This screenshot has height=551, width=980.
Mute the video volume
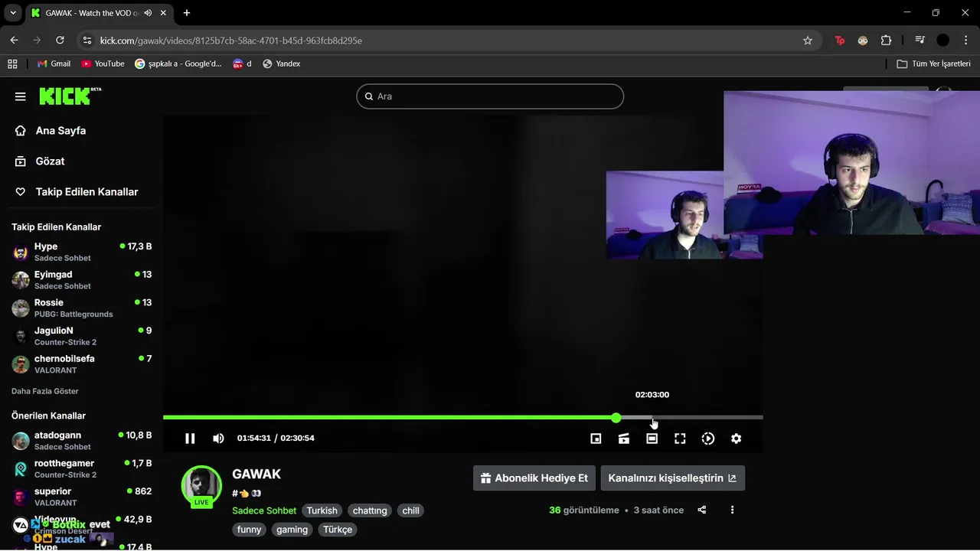coord(218,439)
